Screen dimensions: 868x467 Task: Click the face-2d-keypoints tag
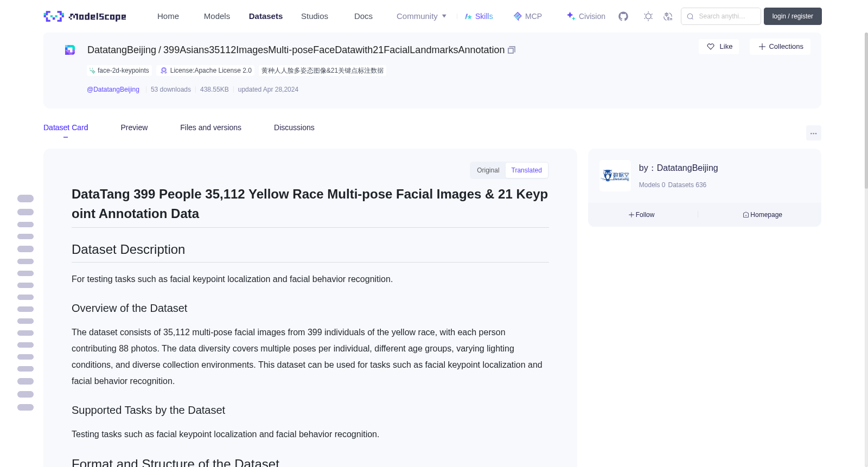coord(119,71)
